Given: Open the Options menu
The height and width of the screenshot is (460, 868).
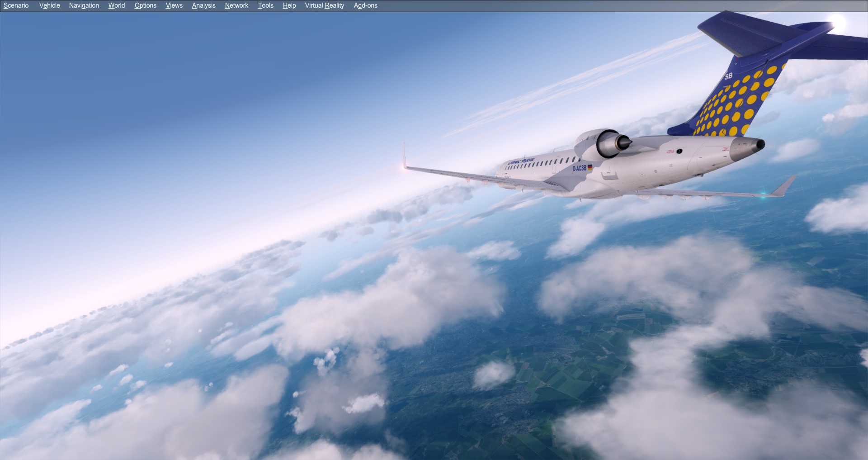Looking at the screenshot, I should 145,5.
